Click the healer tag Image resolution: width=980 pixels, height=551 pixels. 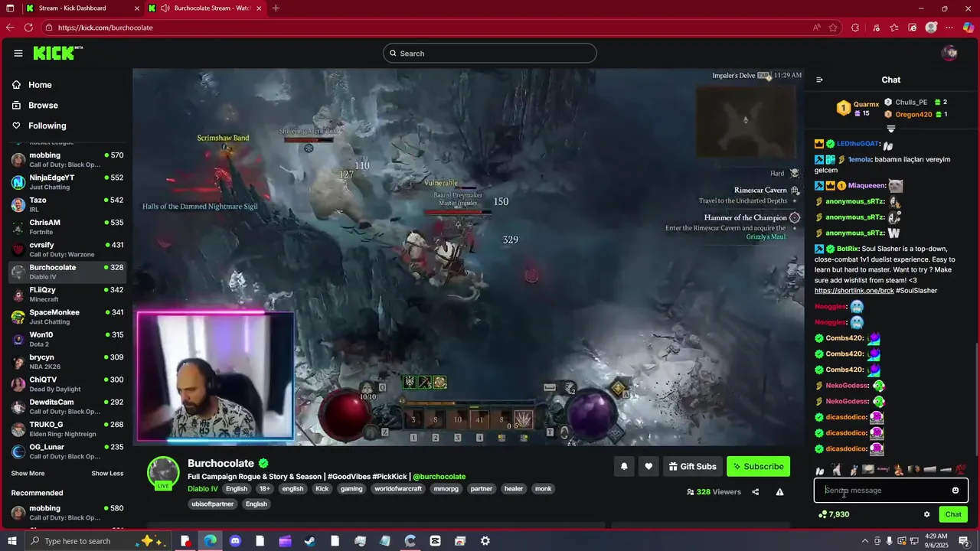click(514, 489)
